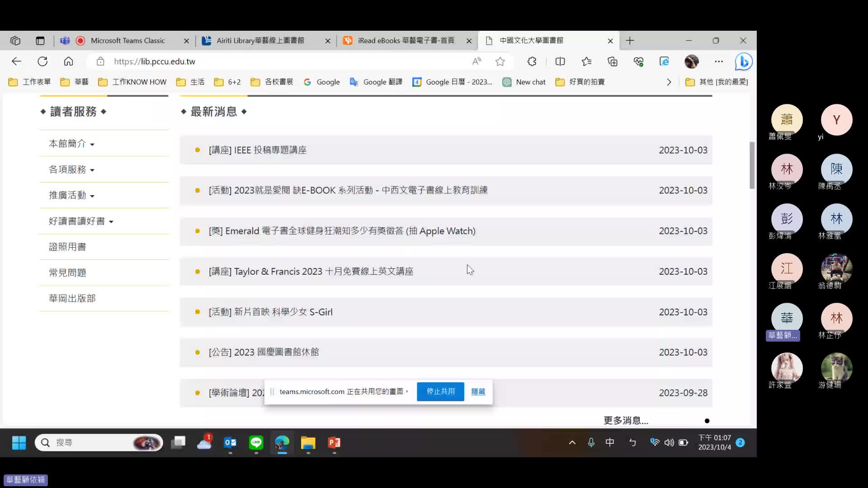Open Taylor & Francis 2023 講座 news item
868x488 pixels.
click(x=446, y=272)
